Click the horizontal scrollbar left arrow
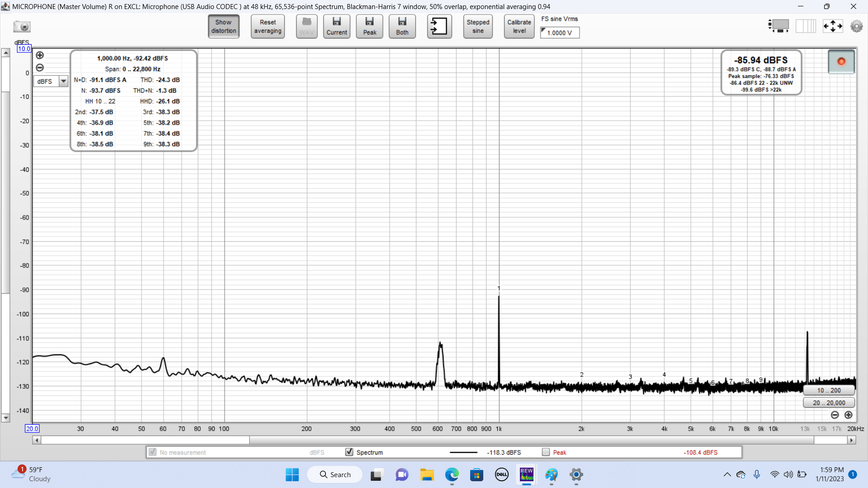Image resolution: width=868 pixels, height=488 pixels. (37, 440)
